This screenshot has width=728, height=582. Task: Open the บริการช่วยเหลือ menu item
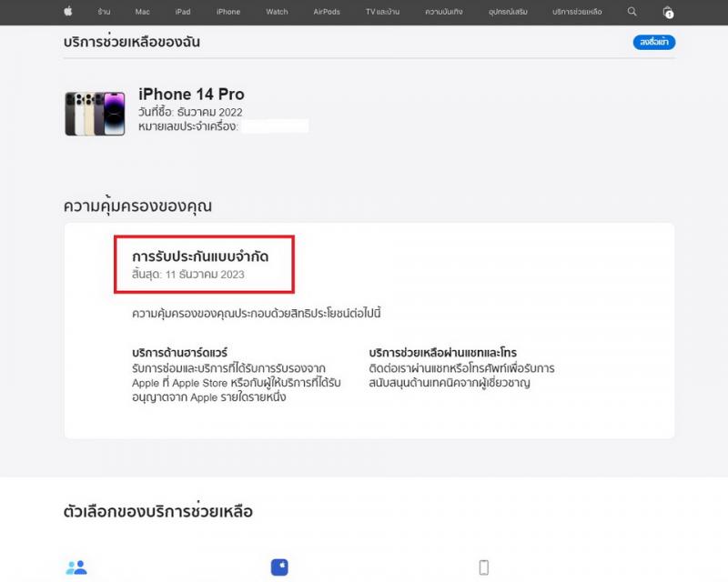577,12
